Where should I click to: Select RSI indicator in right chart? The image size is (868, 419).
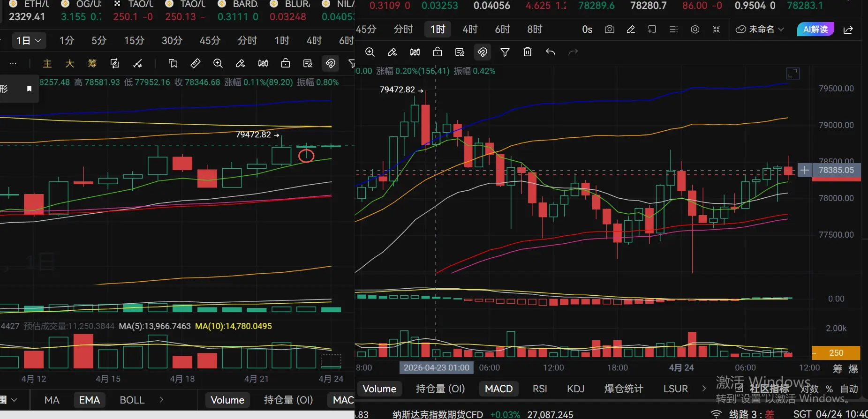pyautogui.click(x=540, y=389)
